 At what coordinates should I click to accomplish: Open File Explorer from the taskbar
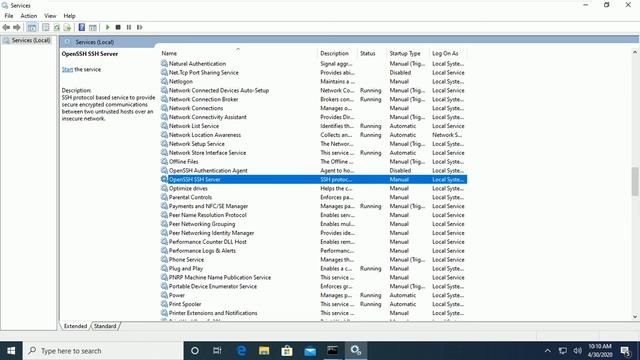(x=264, y=351)
